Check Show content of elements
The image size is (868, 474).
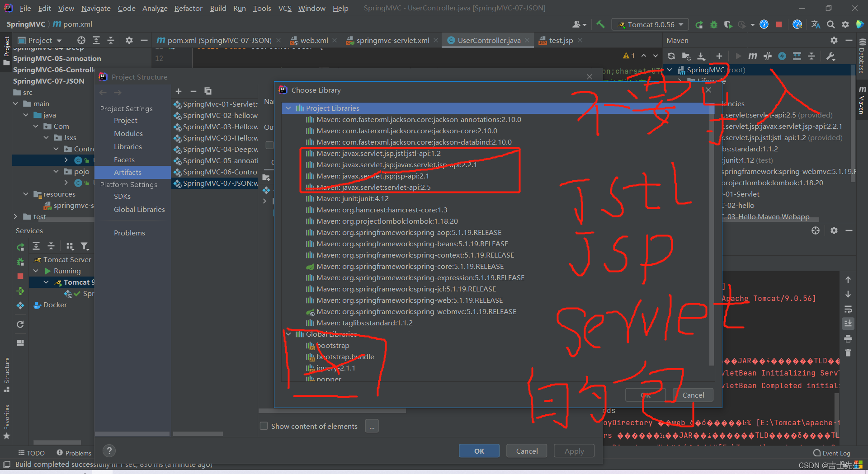click(x=264, y=426)
